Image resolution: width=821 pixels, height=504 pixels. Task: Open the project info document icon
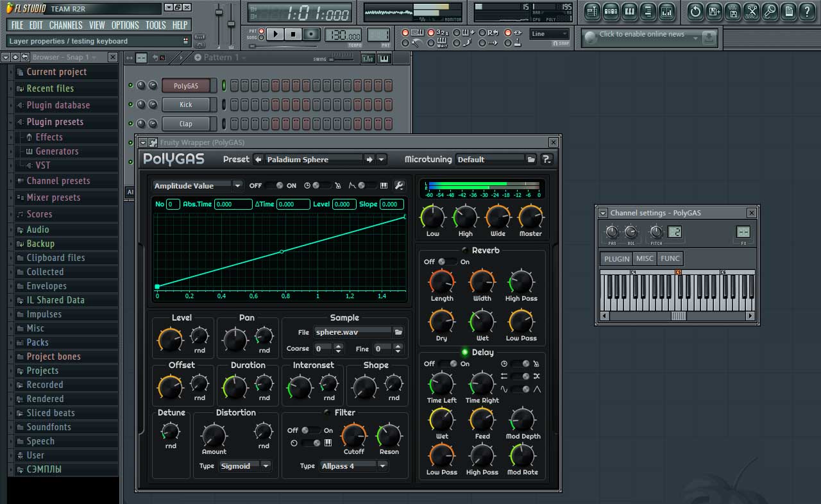(788, 11)
